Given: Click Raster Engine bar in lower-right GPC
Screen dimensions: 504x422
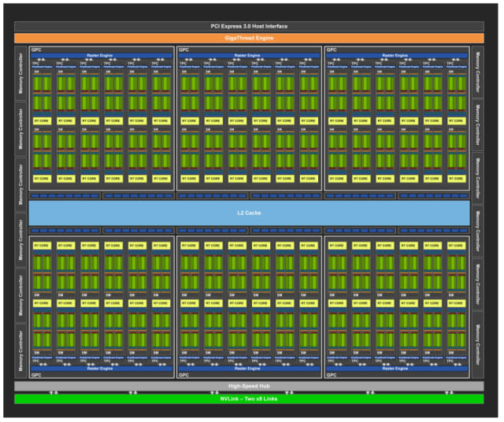Looking at the screenshot, I should tap(397, 368).
